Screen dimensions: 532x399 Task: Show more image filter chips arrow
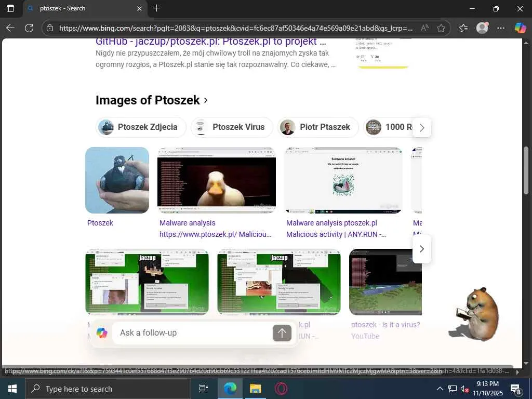(x=422, y=128)
